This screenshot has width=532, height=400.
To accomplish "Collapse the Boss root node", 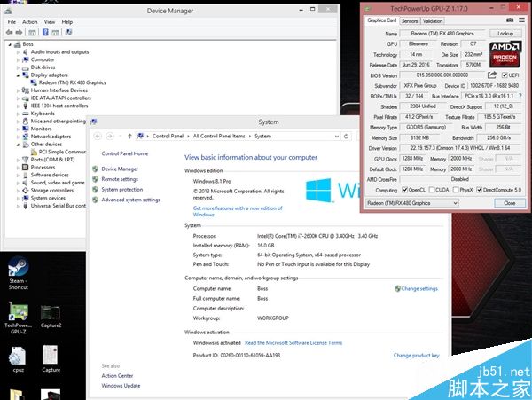I will pyautogui.click(x=10, y=44).
